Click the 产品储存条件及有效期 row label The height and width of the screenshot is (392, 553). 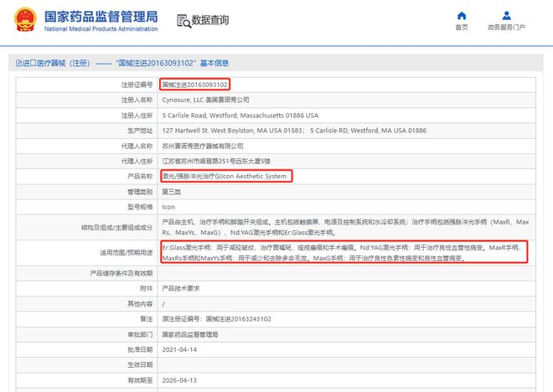[x=121, y=273]
